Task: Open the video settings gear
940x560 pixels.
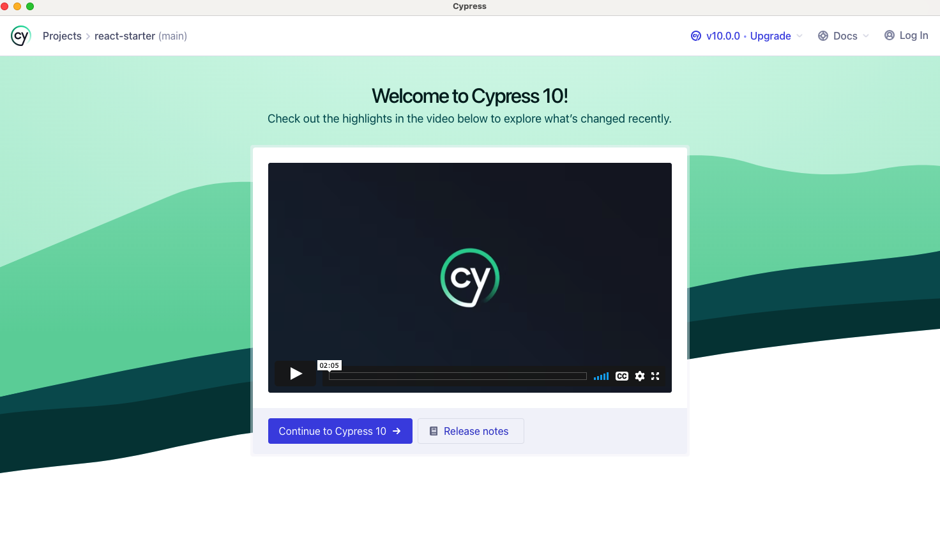Action: 640,376
